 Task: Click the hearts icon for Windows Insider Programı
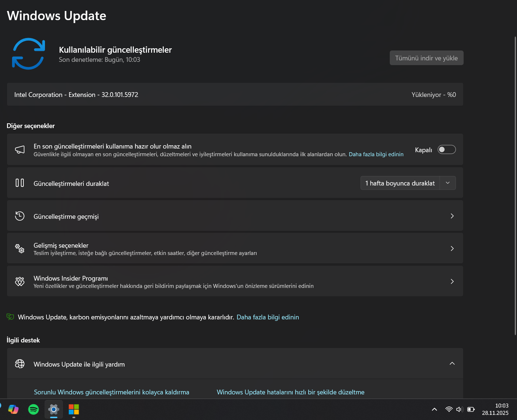coord(20,281)
